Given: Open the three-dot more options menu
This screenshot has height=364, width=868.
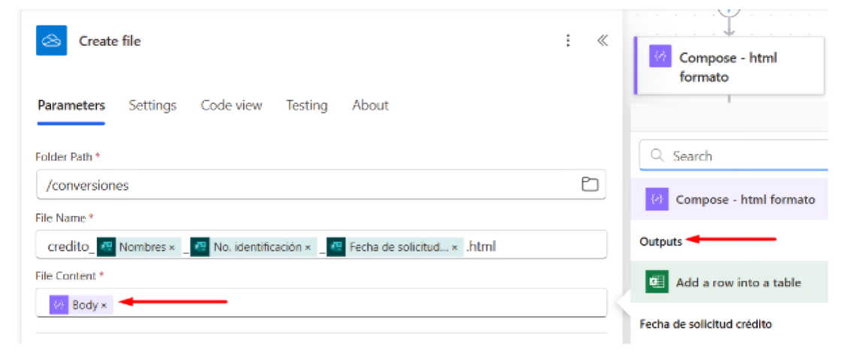Looking at the screenshot, I should (x=567, y=41).
